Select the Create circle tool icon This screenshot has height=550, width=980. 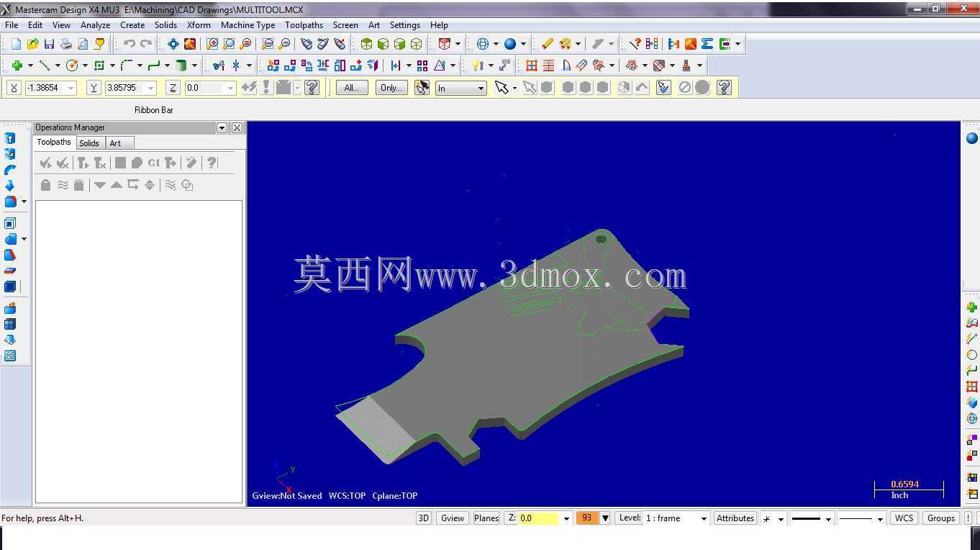click(x=71, y=66)
